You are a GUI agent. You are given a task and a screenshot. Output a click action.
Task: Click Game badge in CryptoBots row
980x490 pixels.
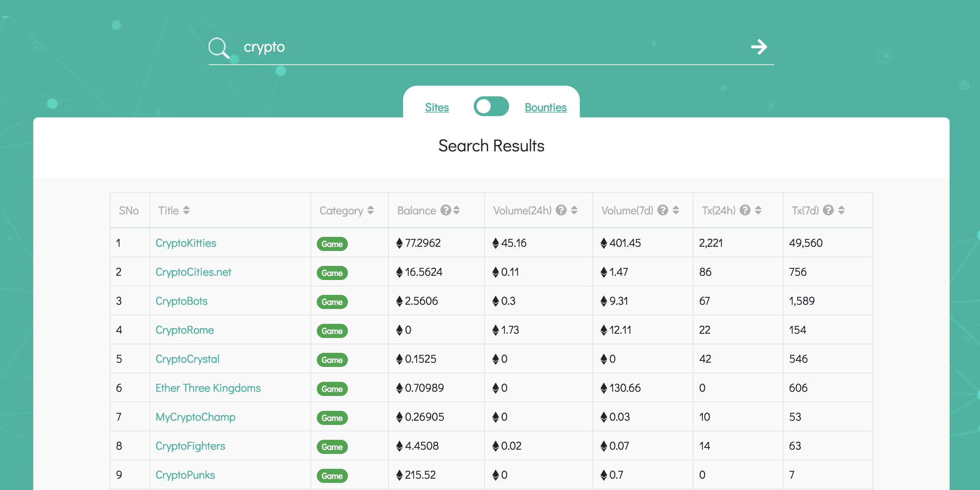(x=332, y=302)
